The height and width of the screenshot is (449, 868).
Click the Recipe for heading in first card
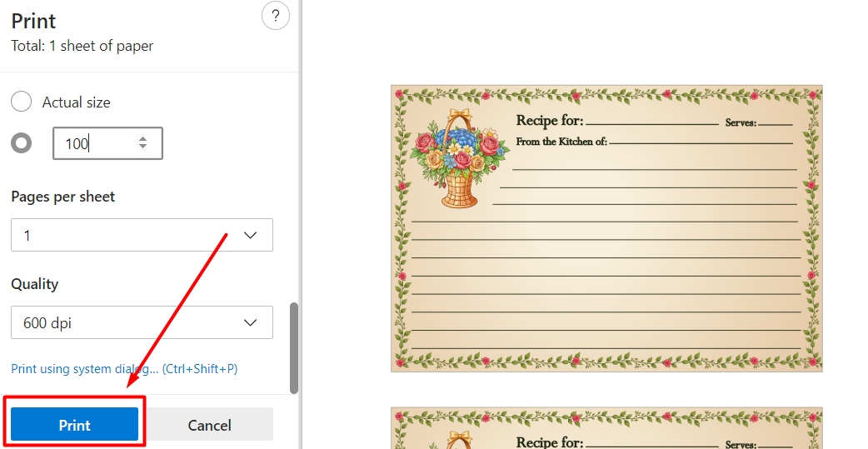point(550,120)
